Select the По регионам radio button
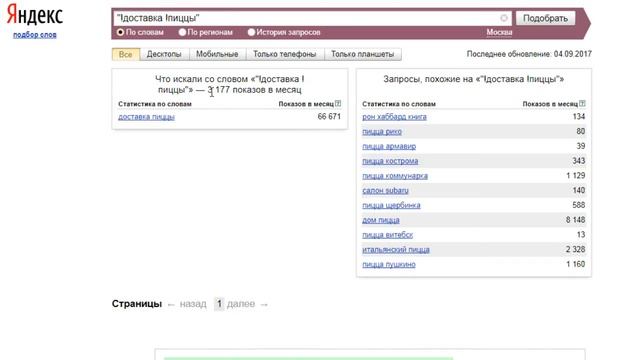Image resolution: width=640 pixels, height=360 pixels. [182, 32]
